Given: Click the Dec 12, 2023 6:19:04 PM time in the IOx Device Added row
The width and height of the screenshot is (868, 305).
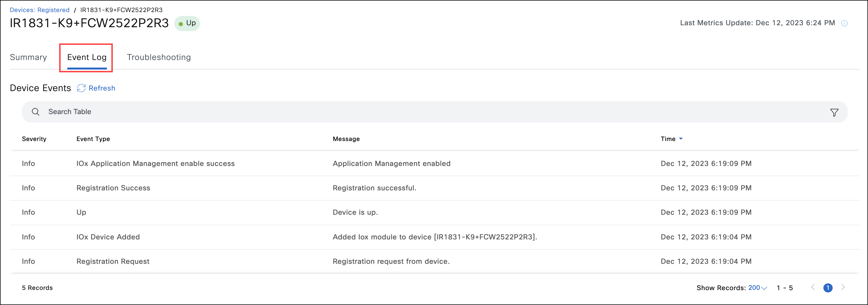Looking at the screenshot, I should tap(706, 237).
